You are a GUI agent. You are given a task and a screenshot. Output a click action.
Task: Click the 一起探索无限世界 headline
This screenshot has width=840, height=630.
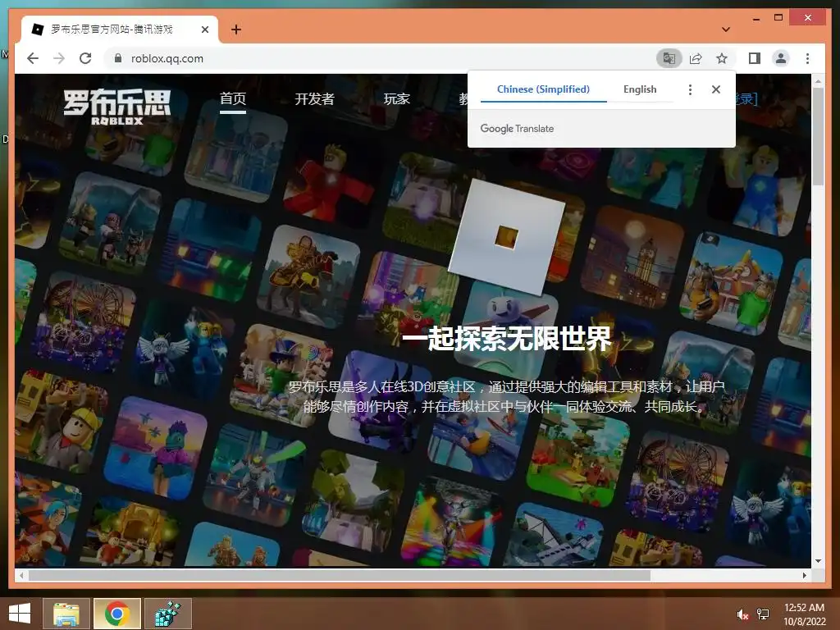(507, 339)
